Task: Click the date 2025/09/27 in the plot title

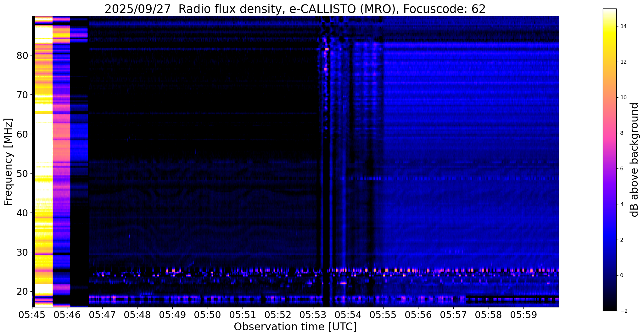Action: pyautogui.click(x=139, y=9)
